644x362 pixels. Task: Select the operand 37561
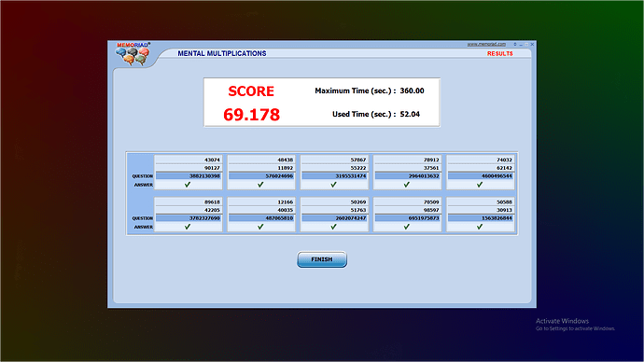coord(431,168)
